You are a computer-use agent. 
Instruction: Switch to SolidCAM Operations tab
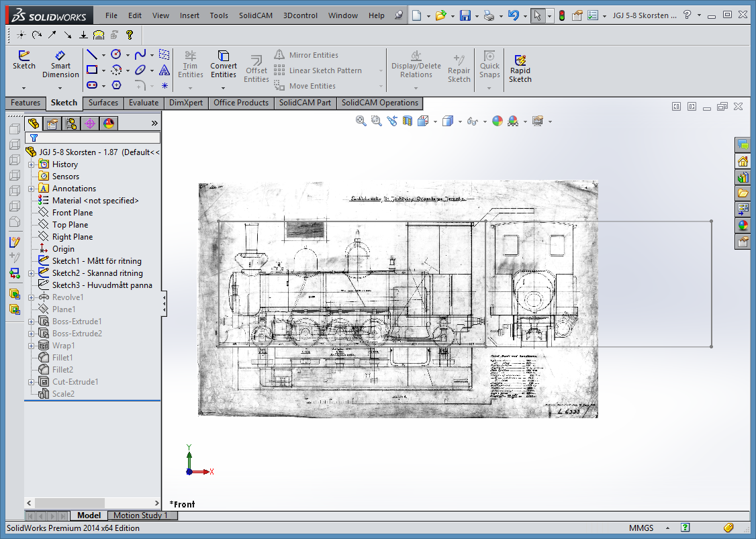[x=380, y=103]
